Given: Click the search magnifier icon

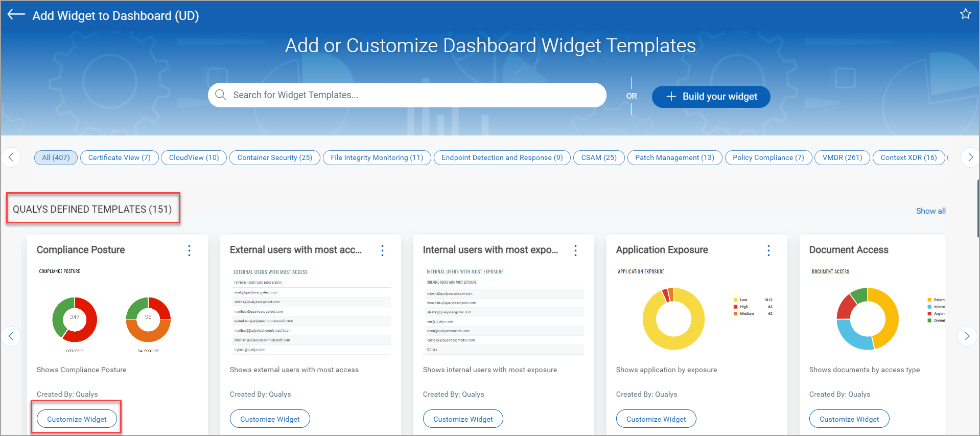Looking at the screenshot, I should tap(221, 95).
